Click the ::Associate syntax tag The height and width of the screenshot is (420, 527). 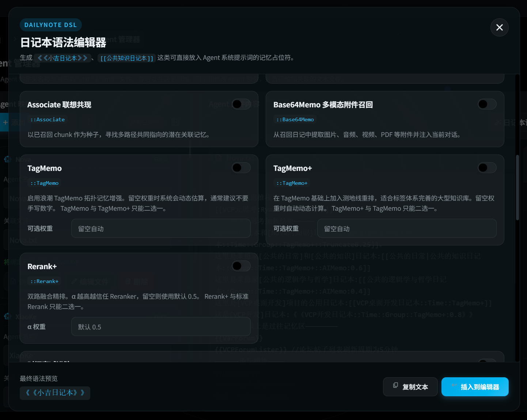[48, 119]
